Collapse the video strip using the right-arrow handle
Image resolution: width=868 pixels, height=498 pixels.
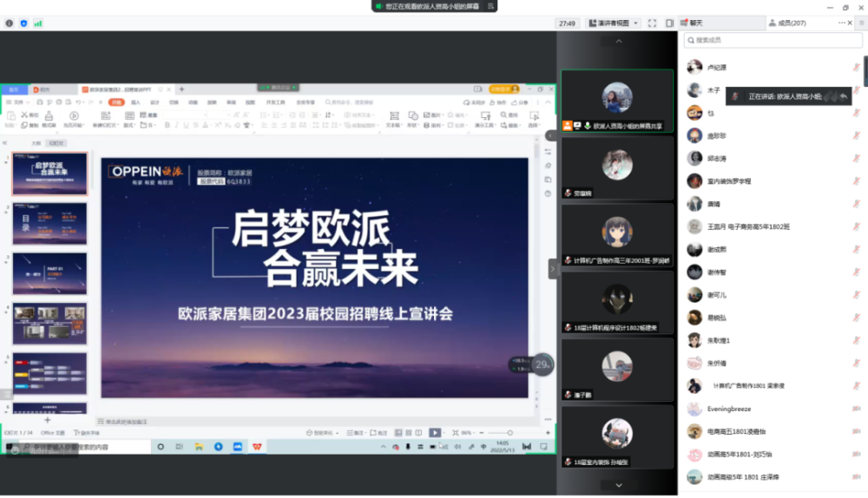(x=552, y=270)
